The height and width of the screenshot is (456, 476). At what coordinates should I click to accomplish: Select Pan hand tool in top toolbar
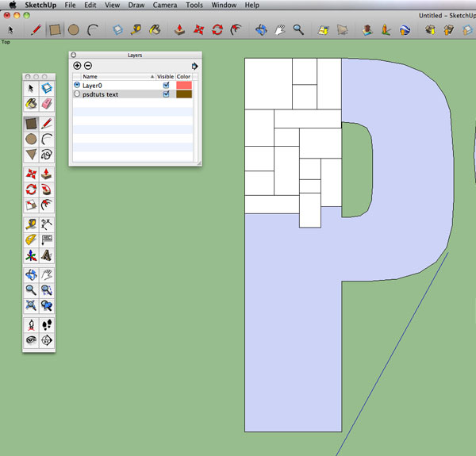coord(280,29)
